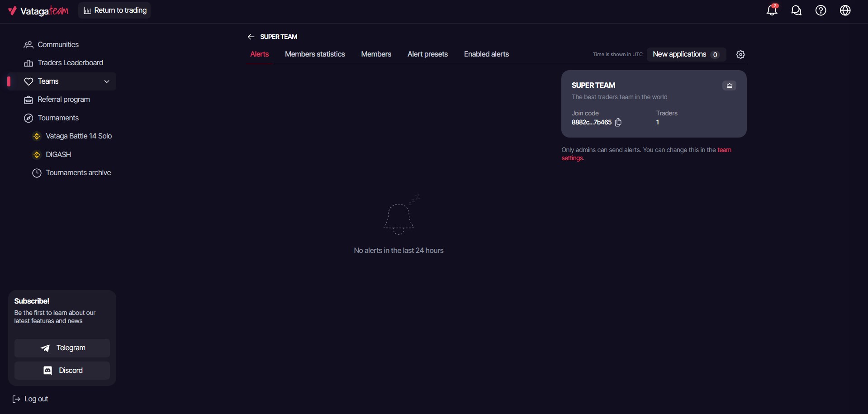Click the Traders Leaderboard podium icon
This screenshot has width=868, height=414.
point(28,63)
